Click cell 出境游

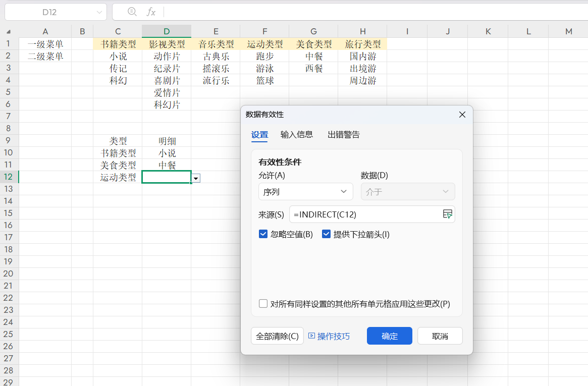(x=362, y=68)
